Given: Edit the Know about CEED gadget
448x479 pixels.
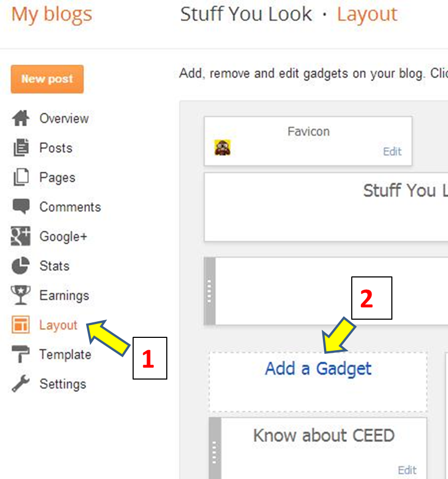Looking at the screenshot, I should click(x=407, y=469).
